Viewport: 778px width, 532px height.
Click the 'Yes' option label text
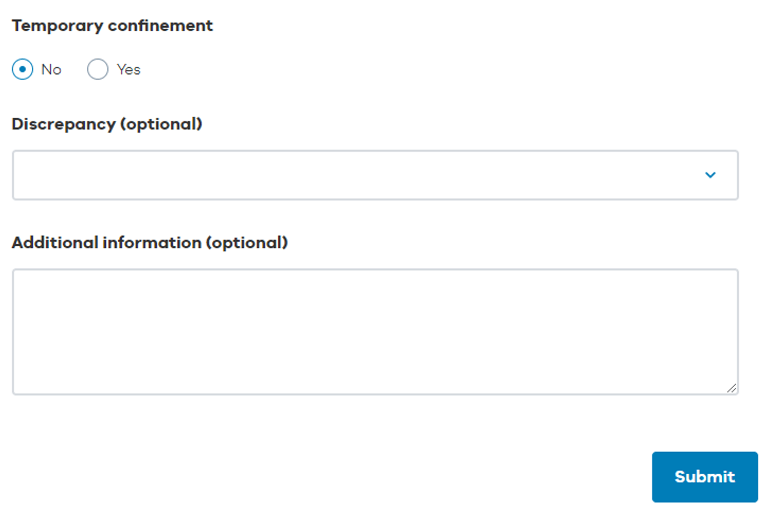click(129, 70)
